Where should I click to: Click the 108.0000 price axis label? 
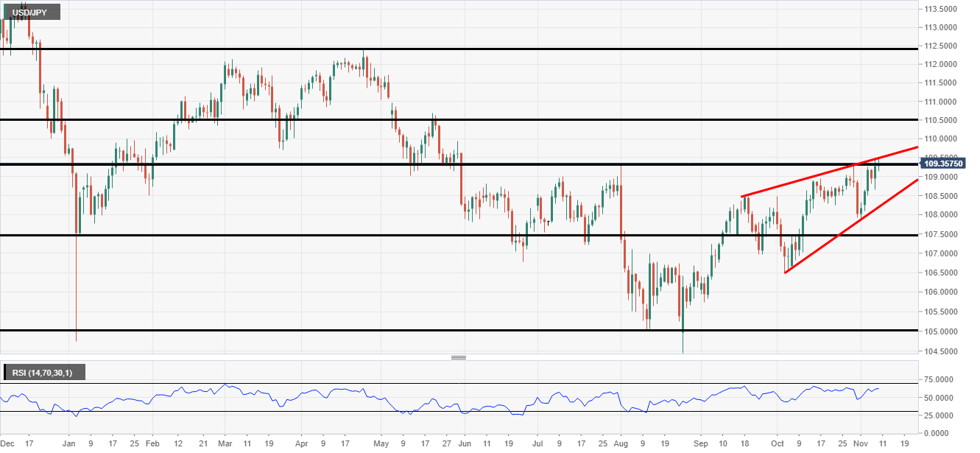941,216
